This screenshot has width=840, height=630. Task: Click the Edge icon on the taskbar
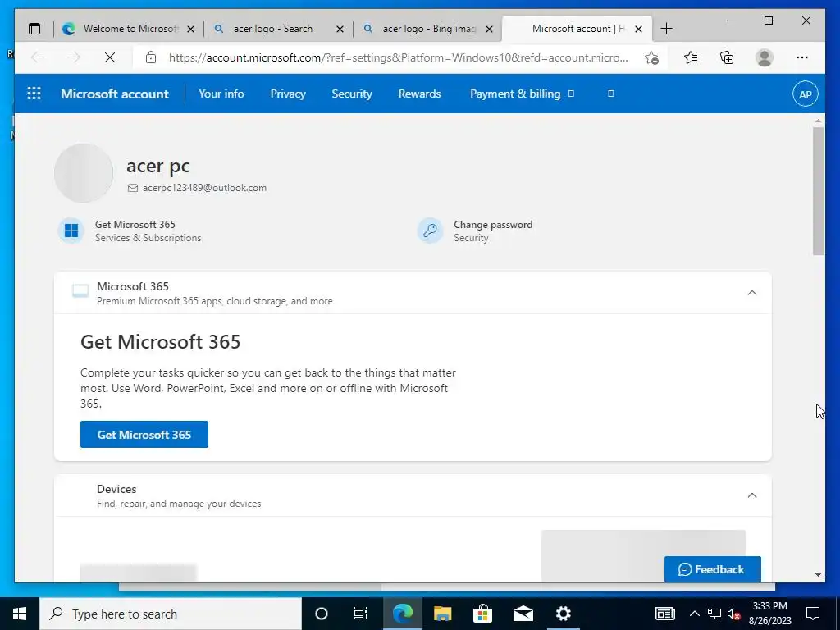[402, 614]
